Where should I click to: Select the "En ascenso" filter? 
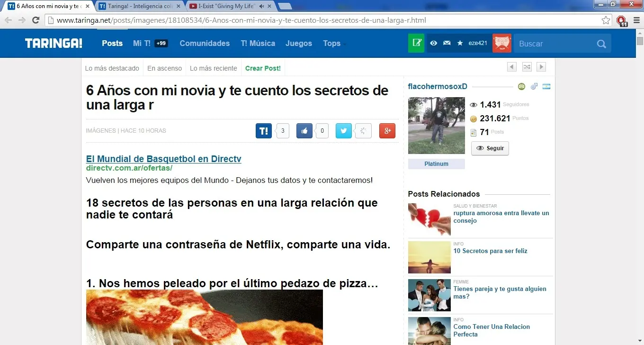coord(164,68)
